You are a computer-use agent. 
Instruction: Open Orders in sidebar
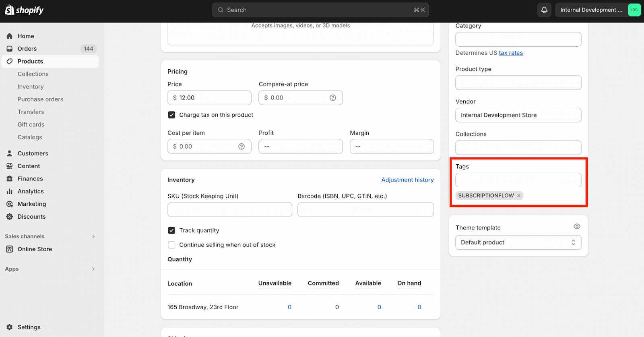(27, 49)
